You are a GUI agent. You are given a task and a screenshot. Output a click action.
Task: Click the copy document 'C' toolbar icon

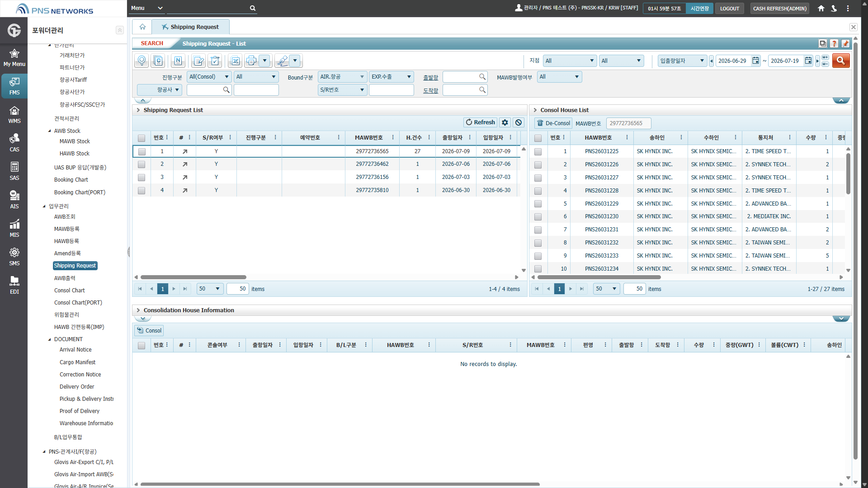coord(158,61)
